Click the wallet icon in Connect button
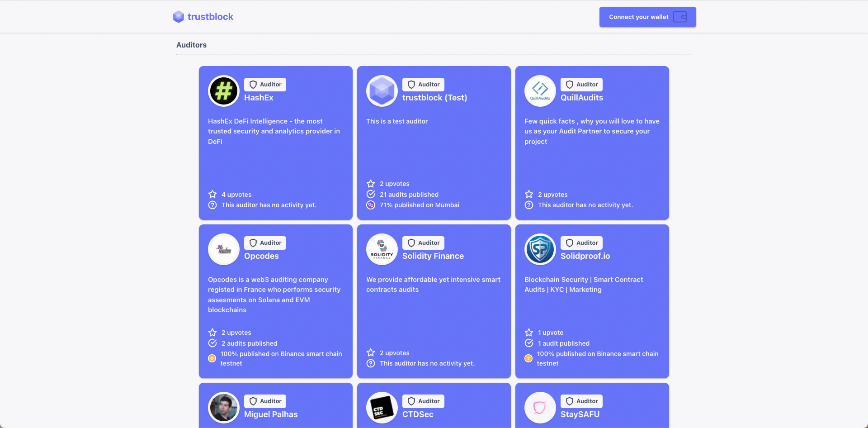The image size is (868, 428). click(680, 17)
